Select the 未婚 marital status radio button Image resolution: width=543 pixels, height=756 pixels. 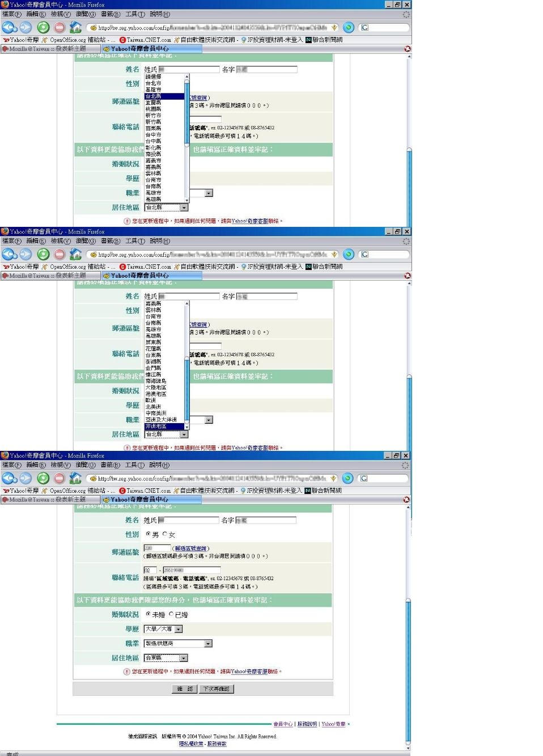(x=149, y=614)
